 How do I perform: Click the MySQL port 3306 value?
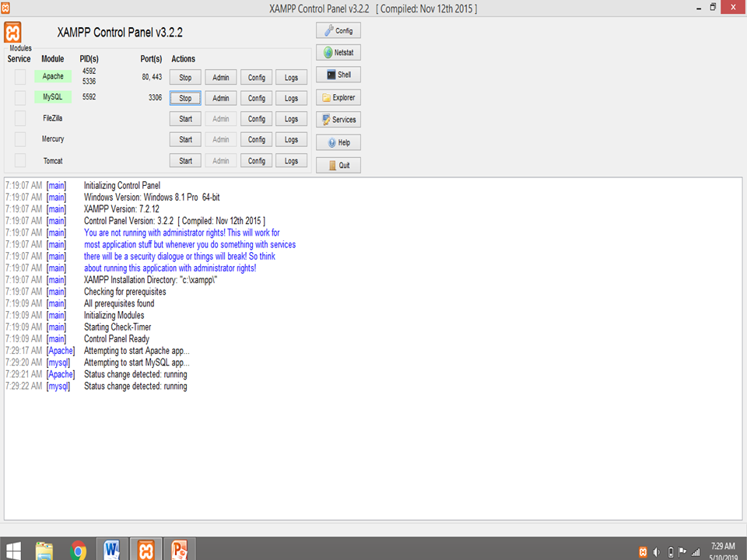coord(156,98)
